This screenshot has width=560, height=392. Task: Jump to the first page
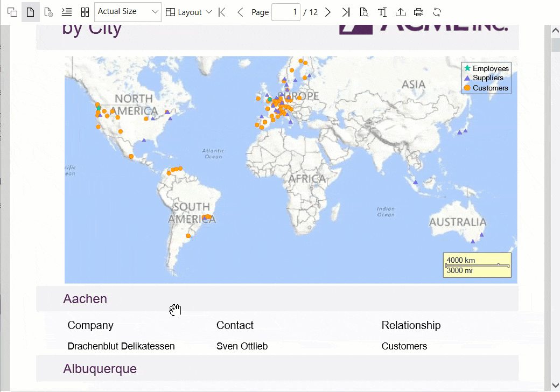click(x=222, y=12)
